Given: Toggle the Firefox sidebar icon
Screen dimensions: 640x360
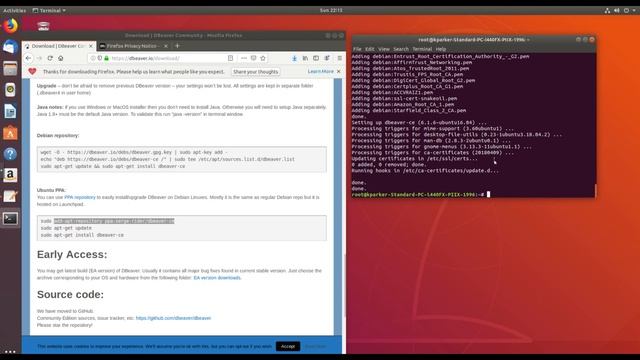Looking at the screenshot, I should click(x=316, y=58).
